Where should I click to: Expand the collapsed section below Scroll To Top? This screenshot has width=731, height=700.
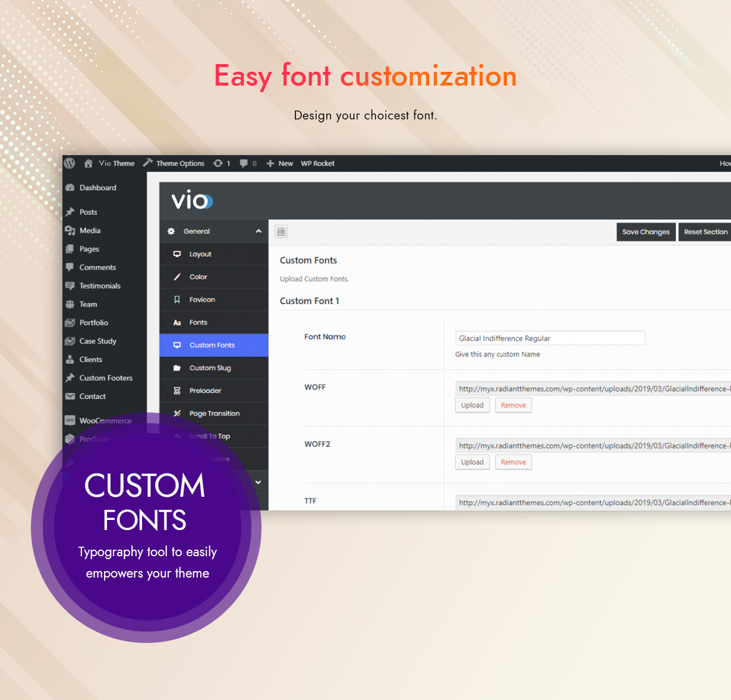258,483
